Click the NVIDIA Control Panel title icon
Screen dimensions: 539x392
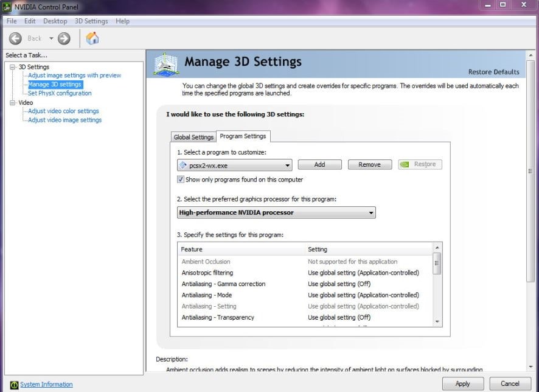point(7,7)
